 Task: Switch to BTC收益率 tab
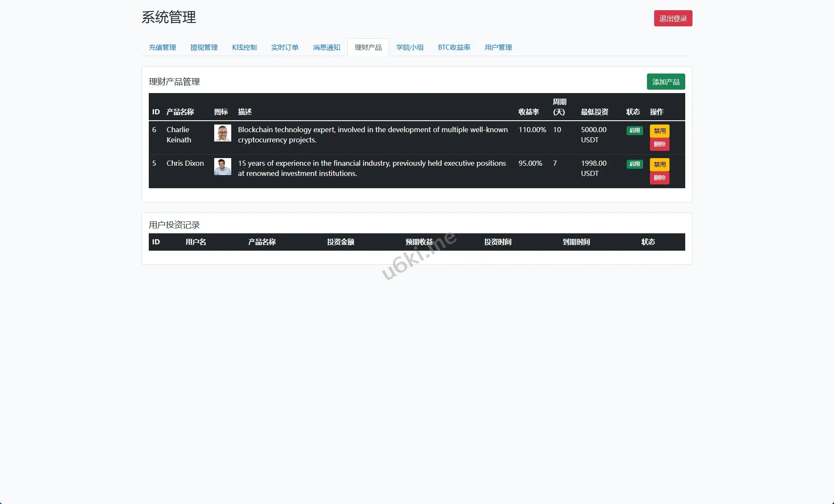click(454, 47)
